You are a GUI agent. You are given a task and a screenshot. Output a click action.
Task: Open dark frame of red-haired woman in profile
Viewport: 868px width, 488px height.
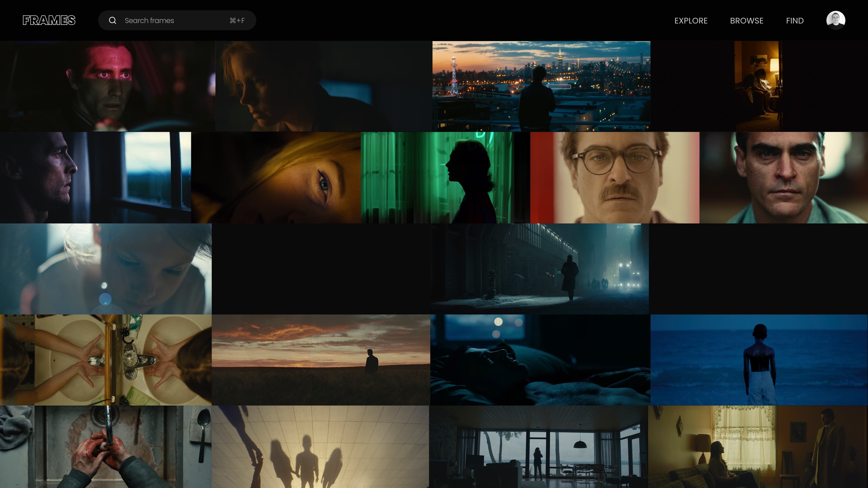click(323, 86)
